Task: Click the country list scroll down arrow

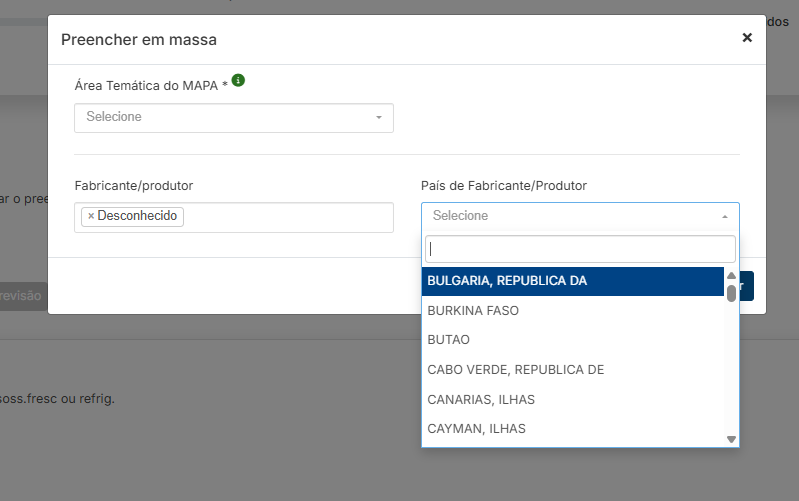Action: (x=731, y=439)
